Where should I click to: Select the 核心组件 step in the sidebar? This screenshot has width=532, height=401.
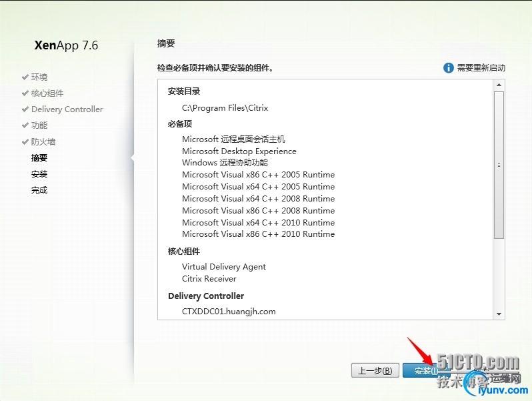47,93
